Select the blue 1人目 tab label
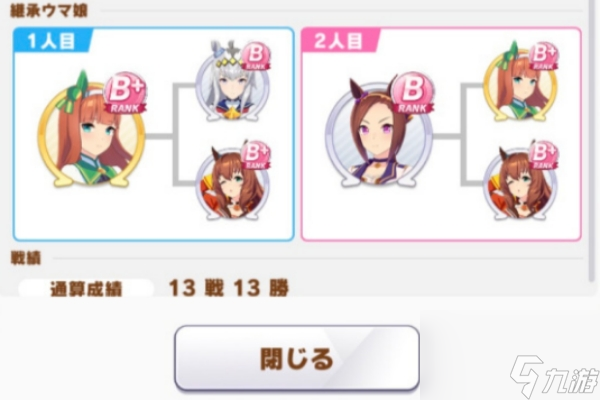600x400 pixels. point(52,41)
